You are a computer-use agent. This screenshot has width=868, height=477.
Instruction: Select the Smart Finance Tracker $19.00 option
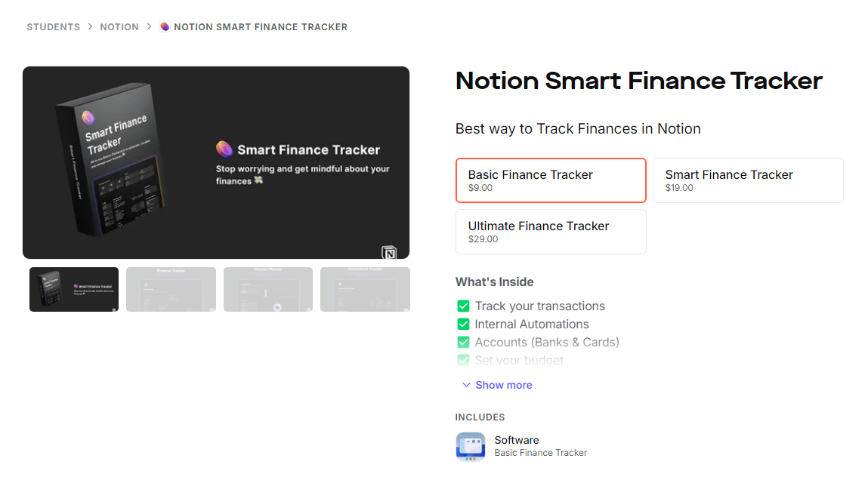[x=748, y=180]
